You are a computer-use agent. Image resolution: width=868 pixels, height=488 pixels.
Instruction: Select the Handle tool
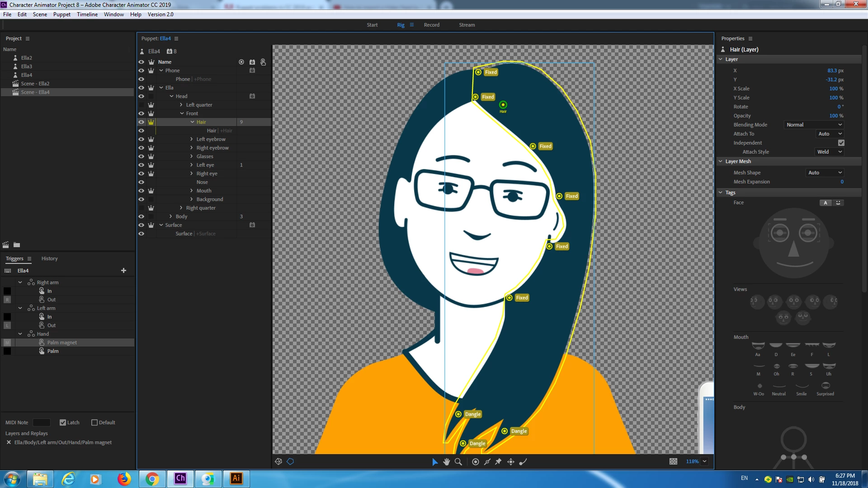point(476,461)
